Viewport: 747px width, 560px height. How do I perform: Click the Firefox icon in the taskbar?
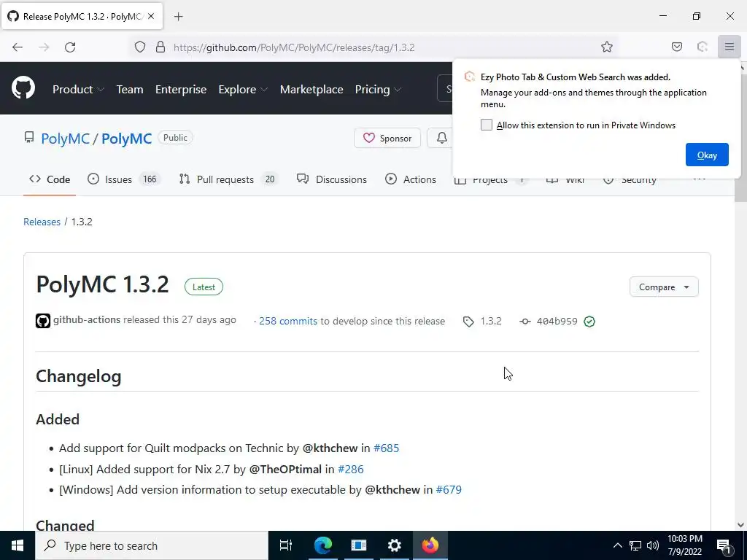point(430,545)
